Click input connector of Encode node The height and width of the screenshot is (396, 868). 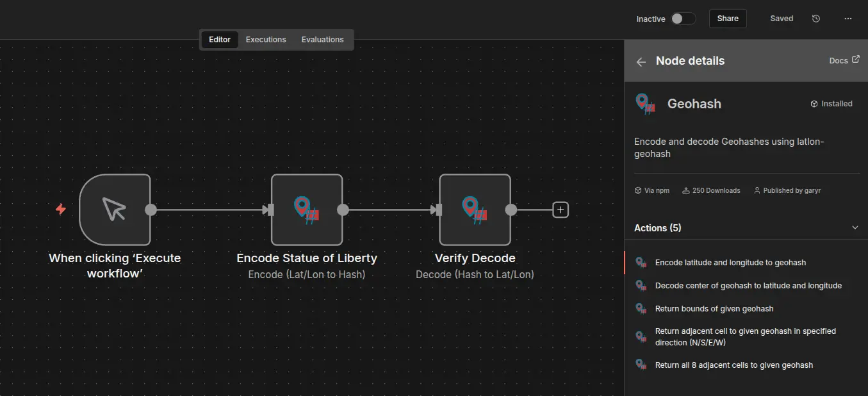[270, 210]
